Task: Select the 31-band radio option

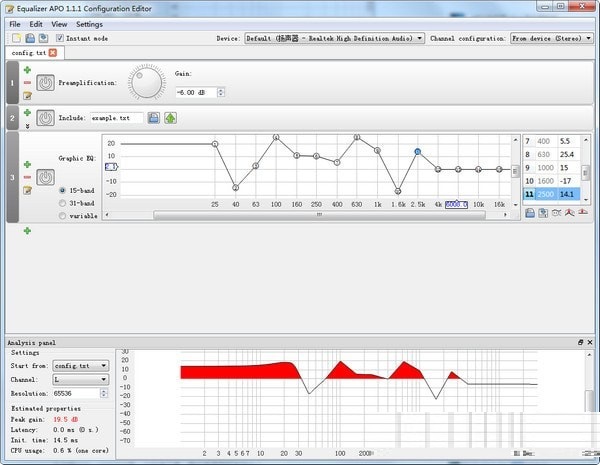Action: (x=64, y=202)
